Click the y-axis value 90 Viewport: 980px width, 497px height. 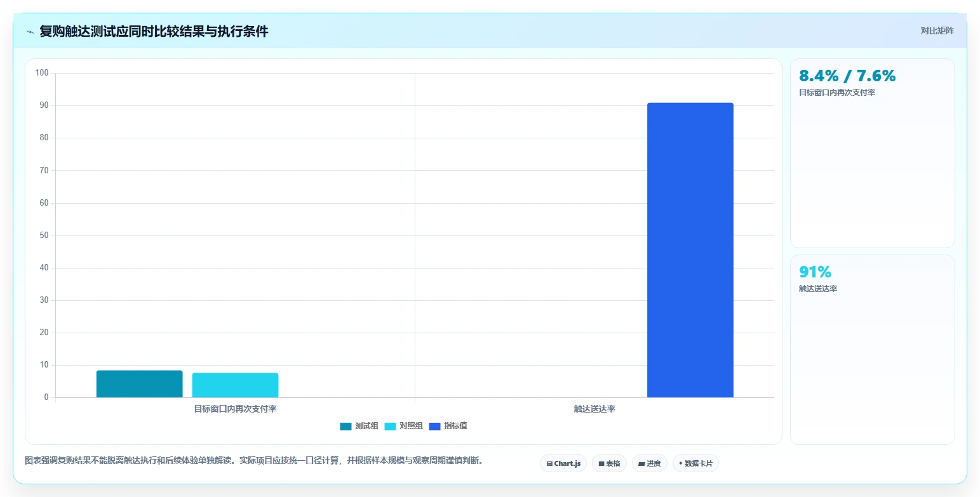click(44, 105)
